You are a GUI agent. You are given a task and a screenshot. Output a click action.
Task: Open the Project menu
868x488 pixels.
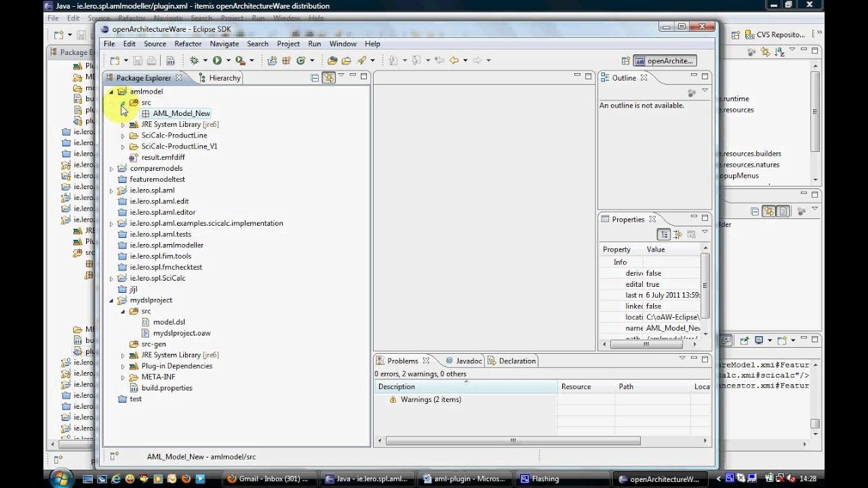(288, 43)
